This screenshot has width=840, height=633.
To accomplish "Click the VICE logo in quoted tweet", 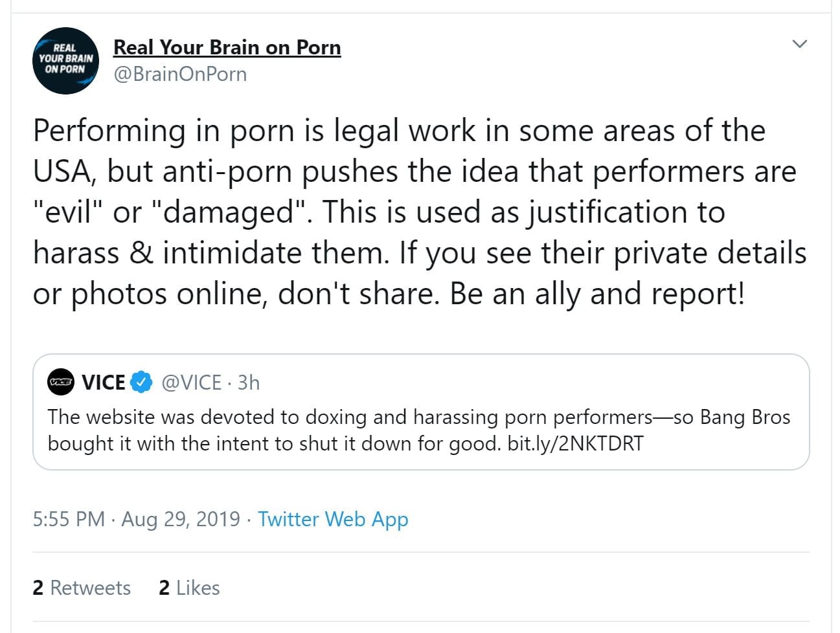I will pyautogui.click(x=61, y=383).
